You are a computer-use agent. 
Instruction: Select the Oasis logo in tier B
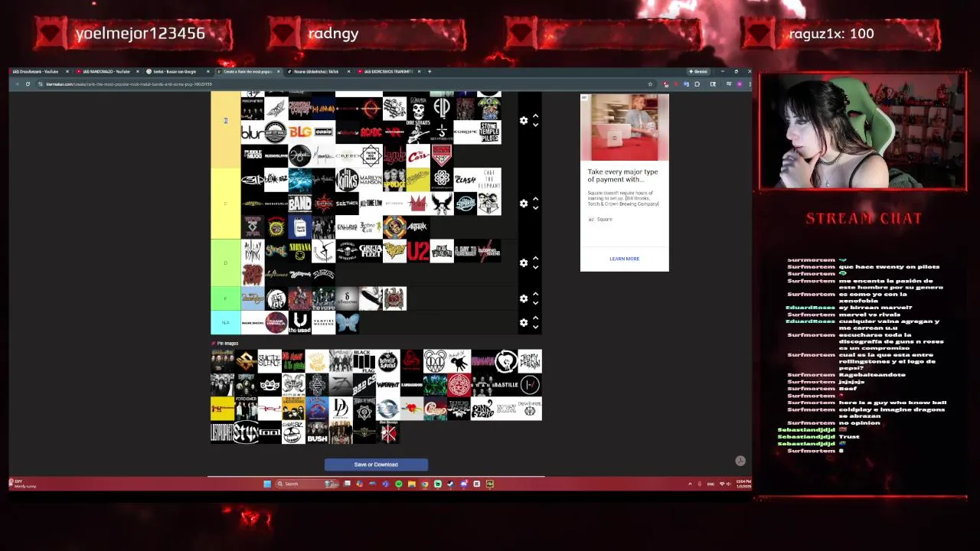pyautogui.click(x=323, y=132)
